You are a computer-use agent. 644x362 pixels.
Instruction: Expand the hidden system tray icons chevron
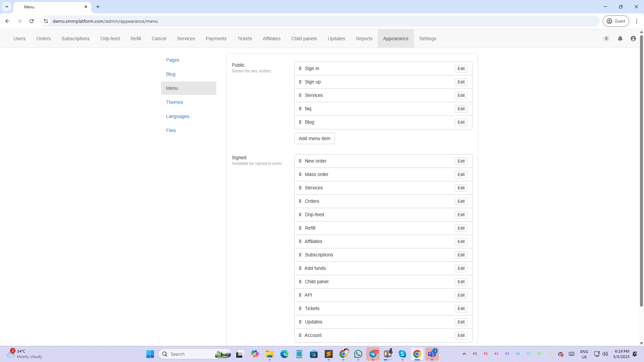[x=464, y=354]
